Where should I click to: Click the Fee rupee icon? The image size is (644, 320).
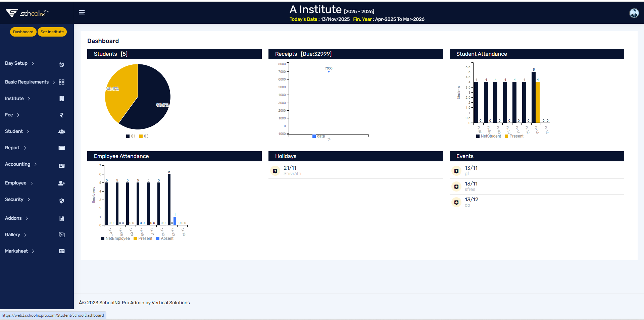point(62,115)
